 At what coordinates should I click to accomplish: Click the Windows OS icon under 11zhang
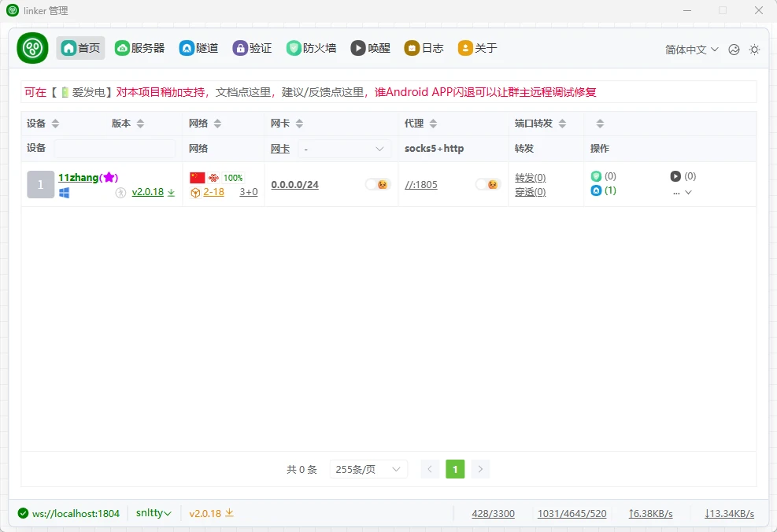coord(64,193)
